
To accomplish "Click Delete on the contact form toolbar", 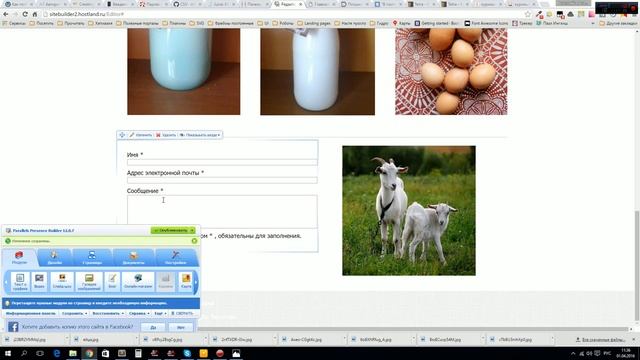I will point(166,135).
